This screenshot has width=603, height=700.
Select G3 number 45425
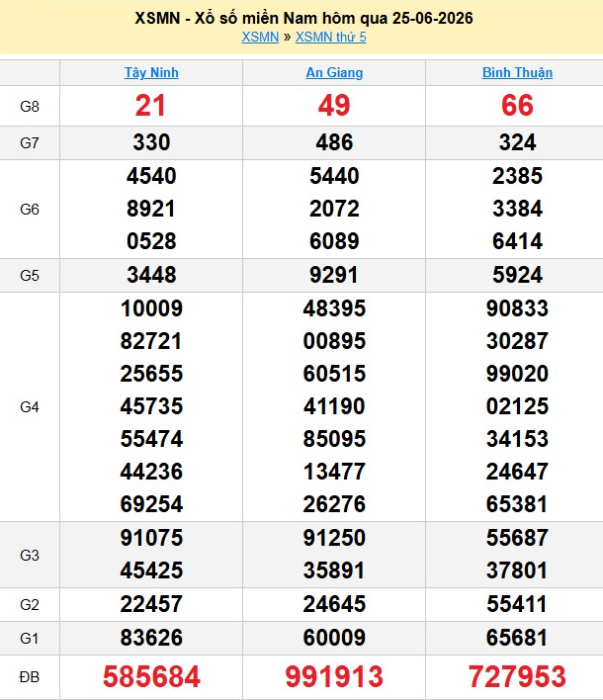coord(151,570)
